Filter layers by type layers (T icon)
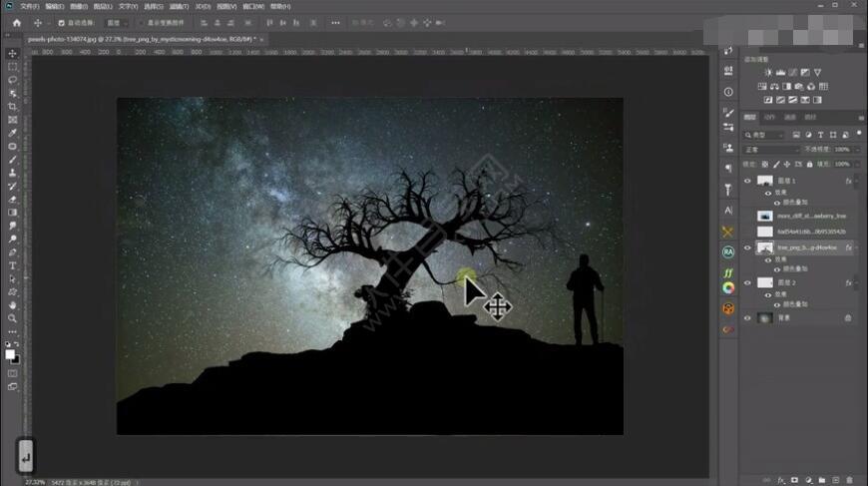 click(x=820, y=135)
